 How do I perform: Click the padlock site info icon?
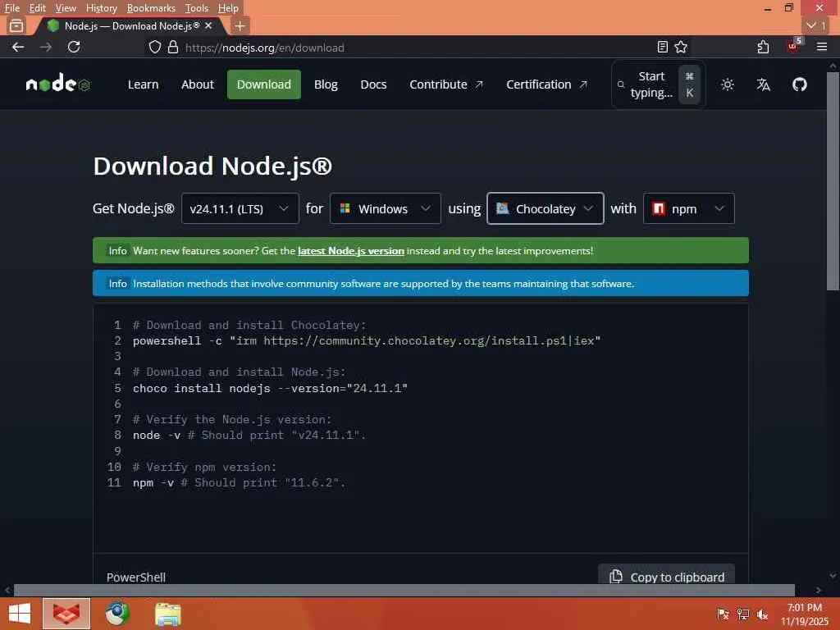pyautogui.click(x=173, y=47)
